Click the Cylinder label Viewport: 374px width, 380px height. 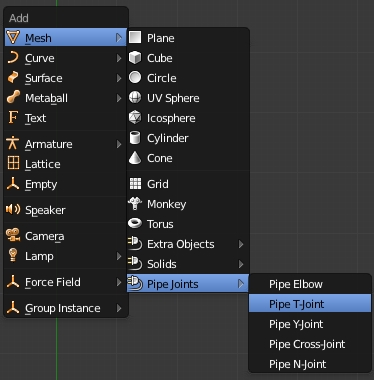[168, 138]
